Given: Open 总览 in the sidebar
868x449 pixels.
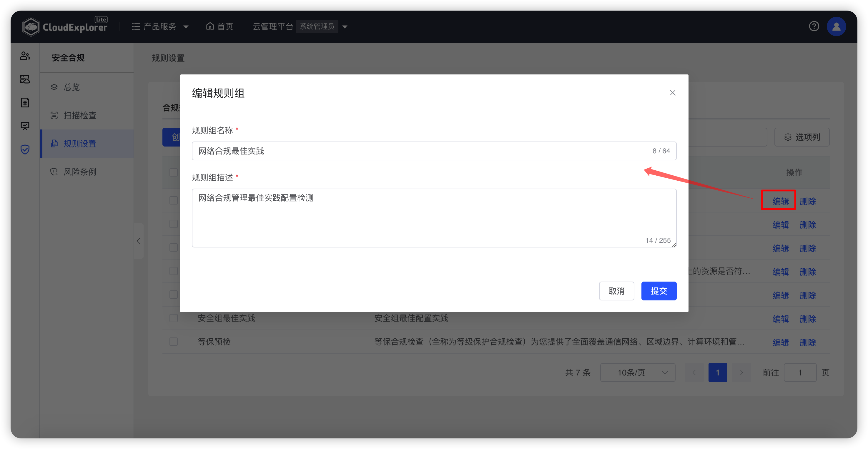Looking at the screenshot, I should (87, 87).
